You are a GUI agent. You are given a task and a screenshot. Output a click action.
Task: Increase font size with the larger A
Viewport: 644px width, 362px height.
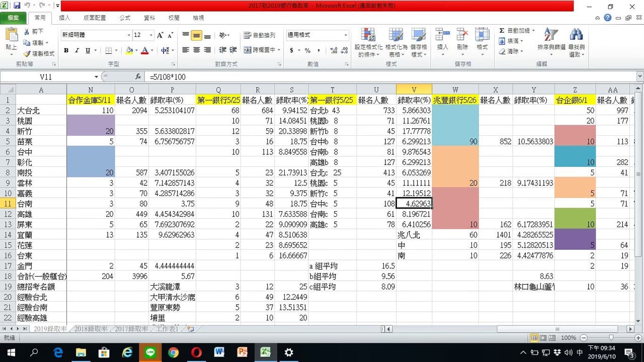pos(160,35)
